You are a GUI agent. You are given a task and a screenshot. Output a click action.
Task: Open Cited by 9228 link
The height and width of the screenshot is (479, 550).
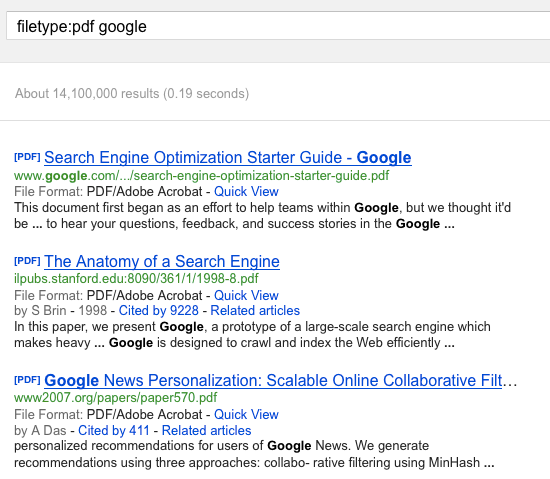(x=159, y=311)
